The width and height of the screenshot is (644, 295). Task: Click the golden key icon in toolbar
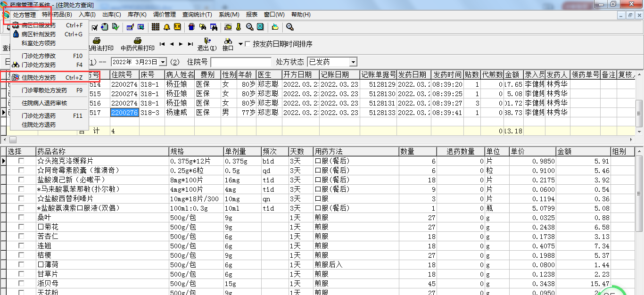point(238,27)
